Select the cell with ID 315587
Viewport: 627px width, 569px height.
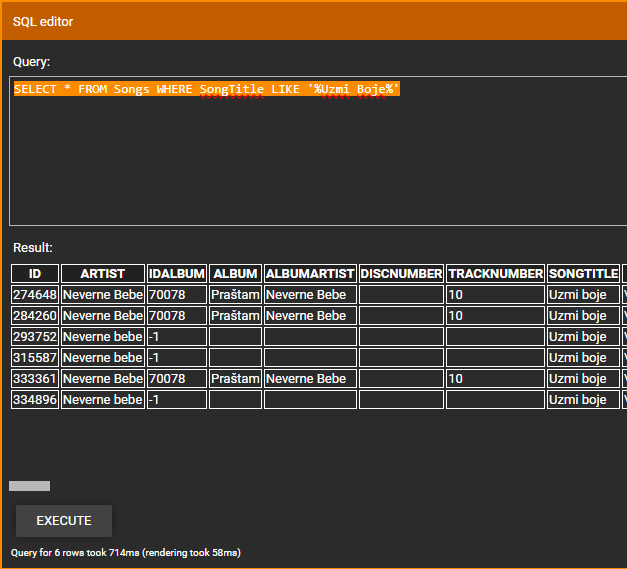pos(35,358)
